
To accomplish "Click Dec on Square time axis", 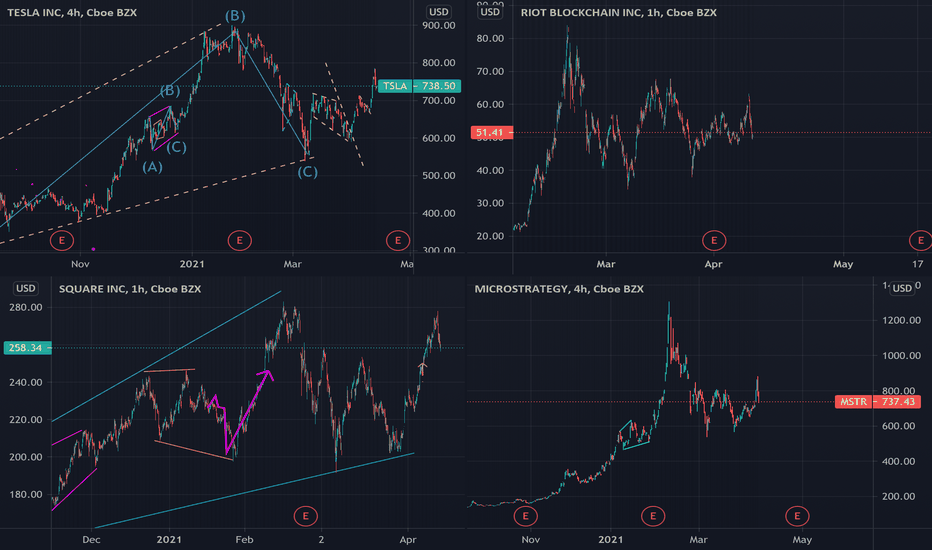I will [91, 540].
